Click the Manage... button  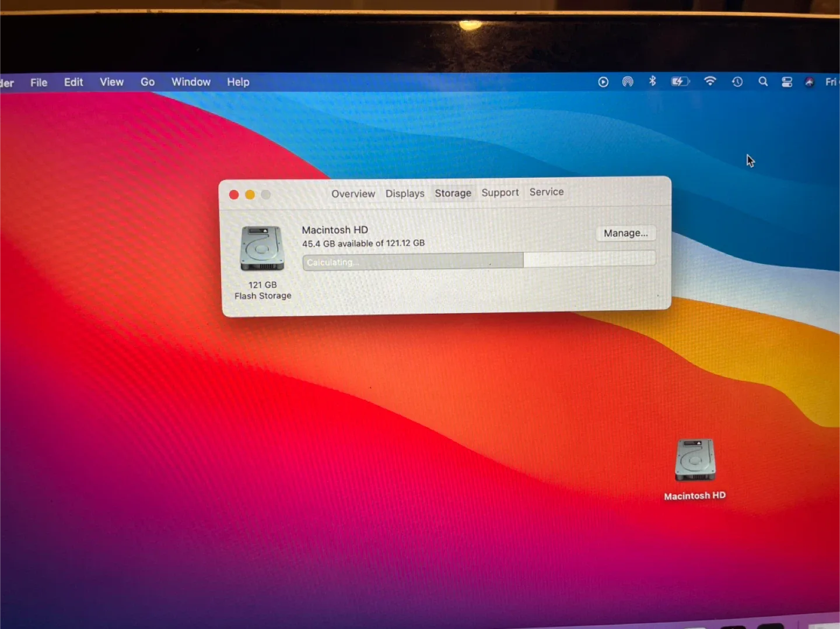[x=625, y=233]
